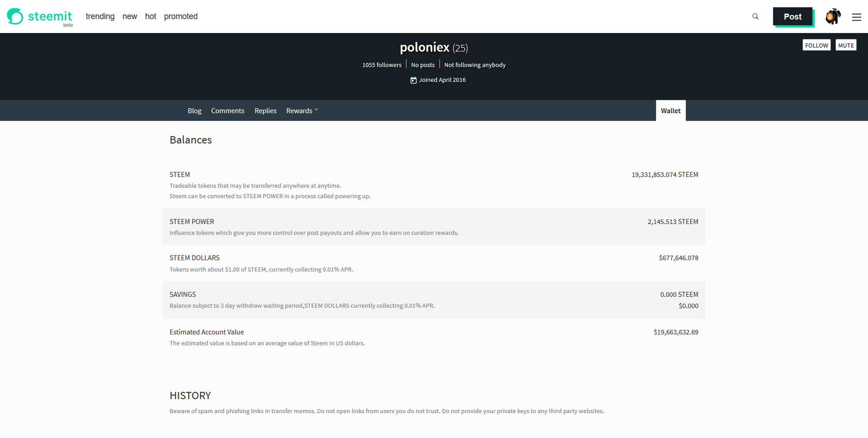
Task: Click the 'Tradeable tokens' description line
Action: coord(255,186)
